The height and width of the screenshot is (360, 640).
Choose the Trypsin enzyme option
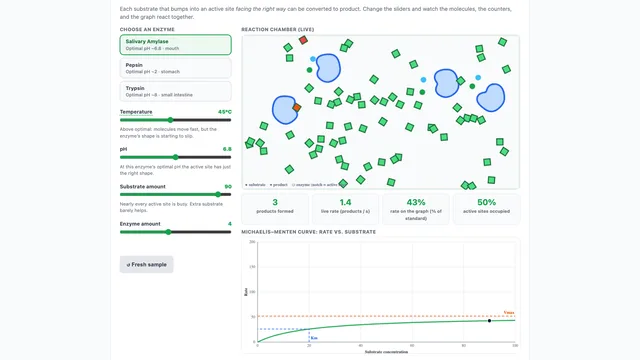tap(176, 91)
